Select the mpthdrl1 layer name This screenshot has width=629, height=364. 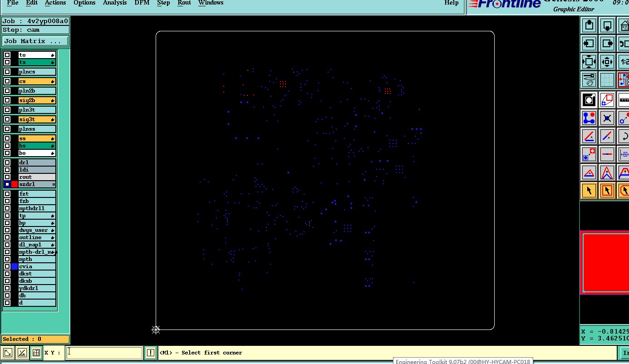coord(37,208)
